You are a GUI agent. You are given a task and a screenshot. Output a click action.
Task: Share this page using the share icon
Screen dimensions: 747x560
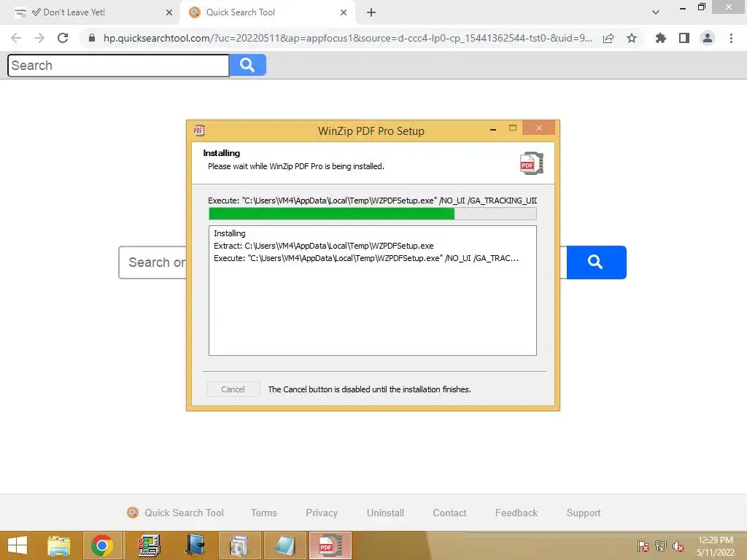608,38
